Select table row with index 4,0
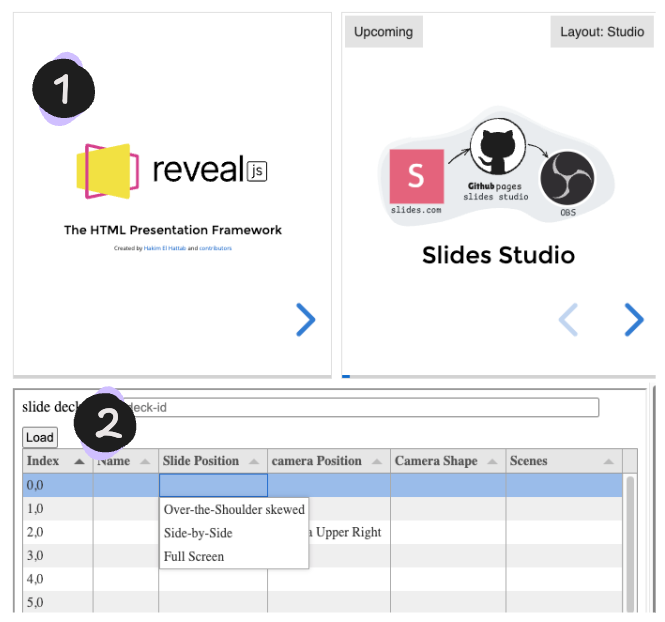Screen dimensions: 665x622 click(x=322, y=579)
